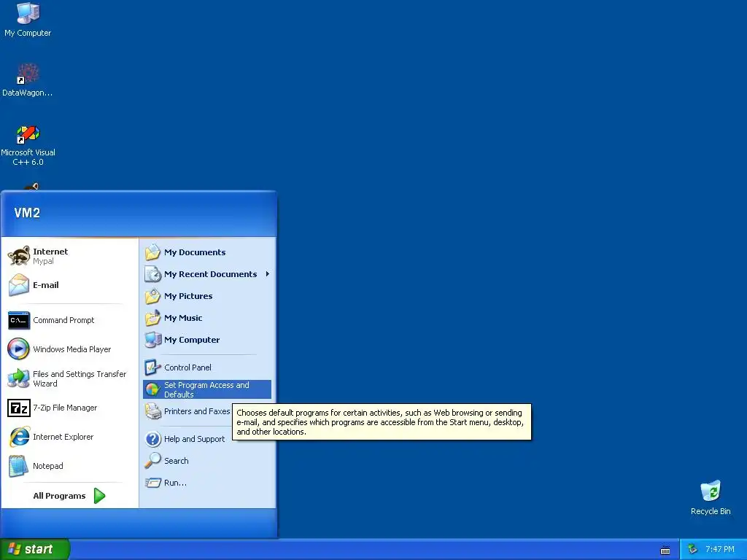Open My Documents folder
This screenshot has height=560, width=747.
point(206,252)
